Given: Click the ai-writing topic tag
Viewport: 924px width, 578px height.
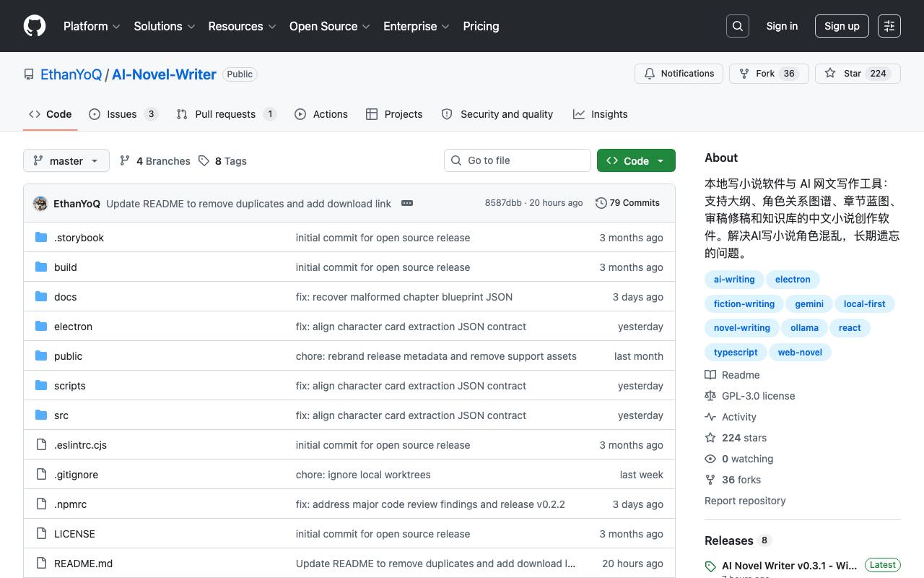Looking at the screenshot, I should click(734, 280).
